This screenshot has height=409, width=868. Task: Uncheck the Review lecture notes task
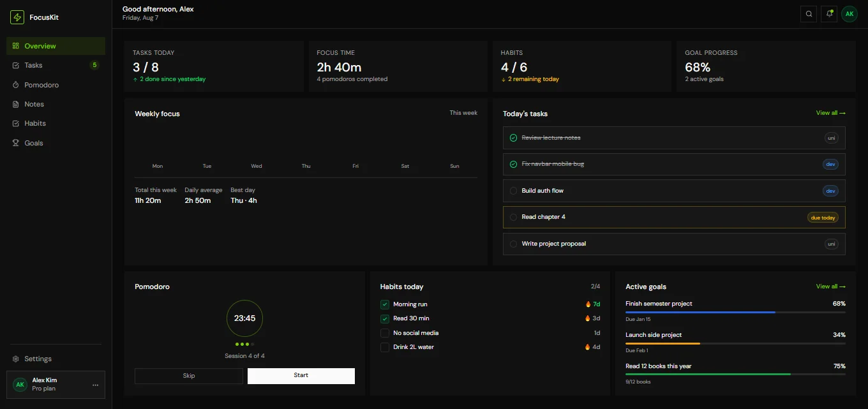513,138
